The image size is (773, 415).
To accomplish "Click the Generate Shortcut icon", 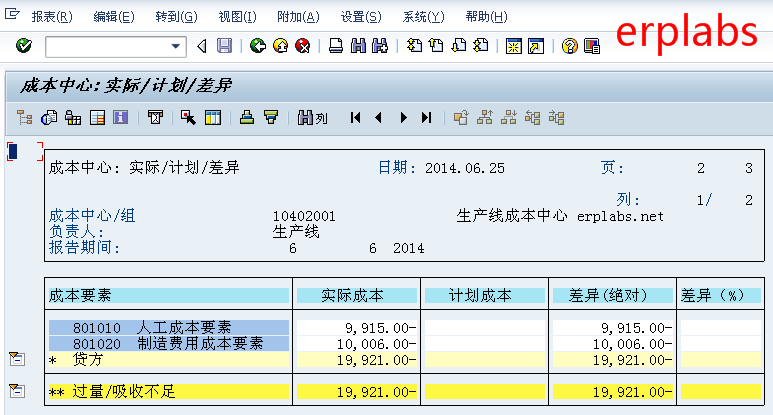I will click(536, 46).
